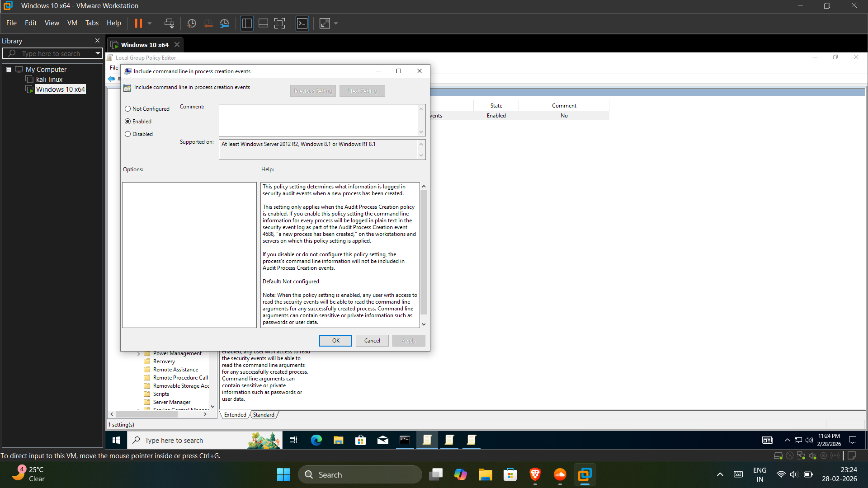Show or hide the library sidebar icon
This screenshot has height=488, width=868.
[x=247, y=23]
